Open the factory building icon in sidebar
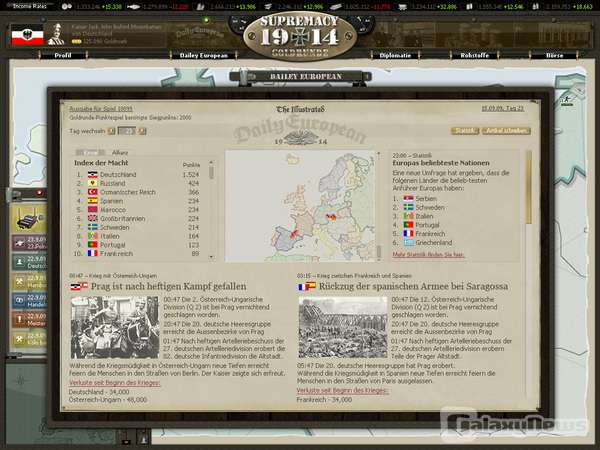The image size is (600, 450). (29, 219)
